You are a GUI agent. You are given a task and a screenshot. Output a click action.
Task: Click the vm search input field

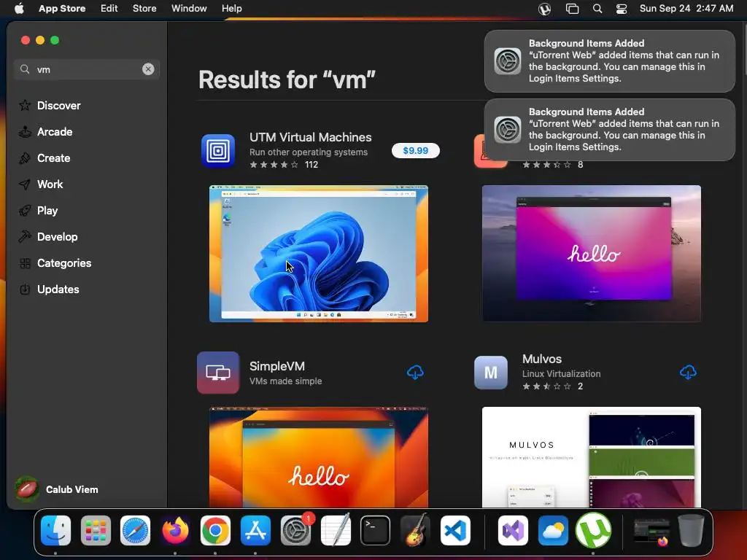tap(87, 69)
